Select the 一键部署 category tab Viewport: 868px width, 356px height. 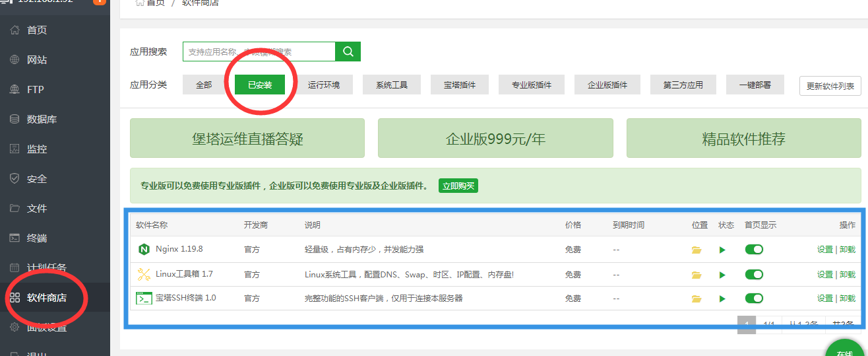(755, 85)
